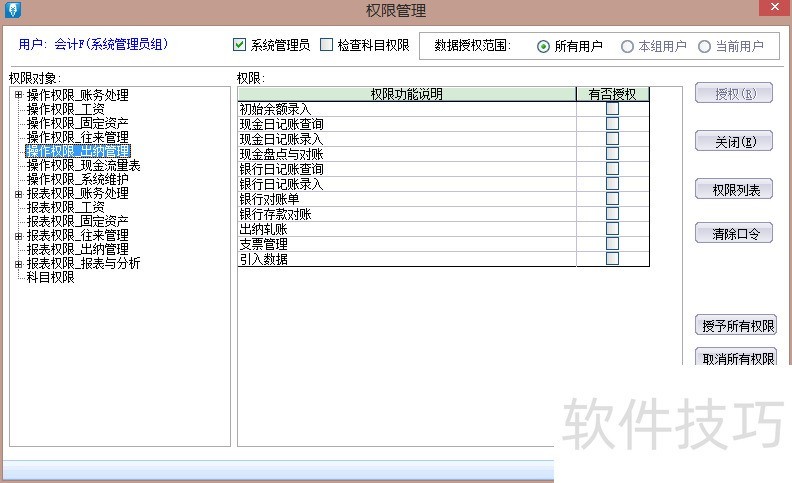
Task: Enable the 检查科目权限 checkbox
Action: coord(327,45)
